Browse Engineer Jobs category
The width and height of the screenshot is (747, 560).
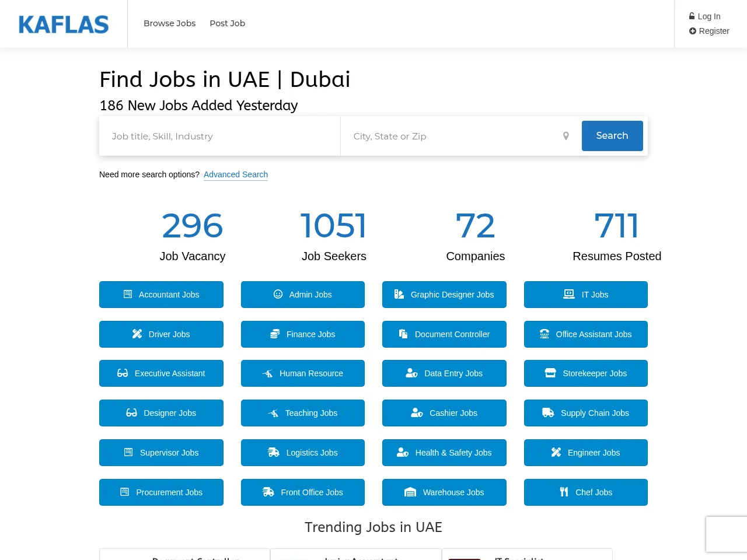coord(586,453)
